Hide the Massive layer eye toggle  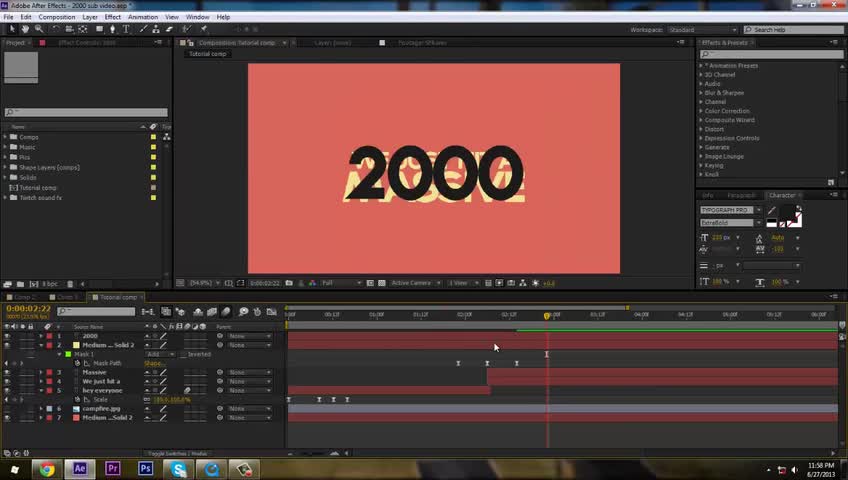[x=7, y=372]
